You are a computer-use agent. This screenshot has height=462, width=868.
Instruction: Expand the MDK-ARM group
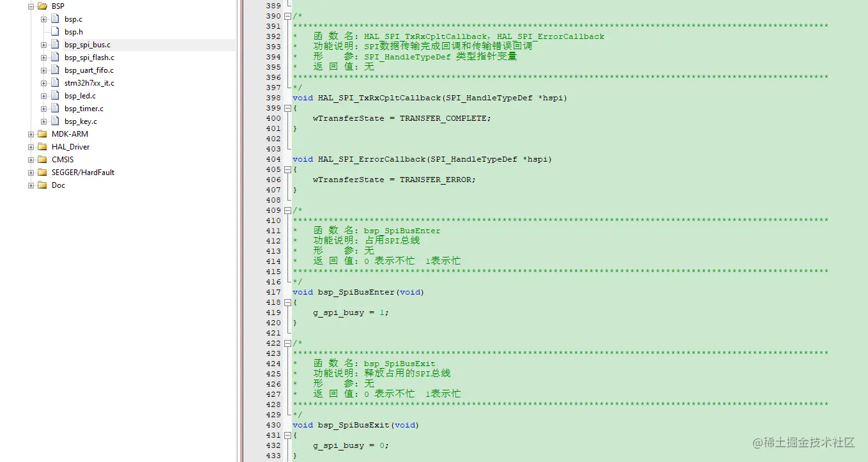(x=31, y=134)
